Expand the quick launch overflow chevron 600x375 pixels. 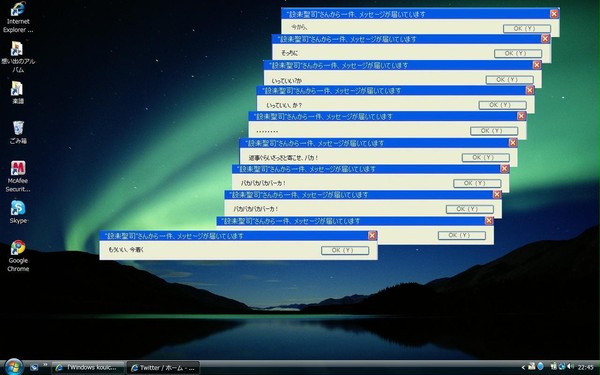pos(45,365)
